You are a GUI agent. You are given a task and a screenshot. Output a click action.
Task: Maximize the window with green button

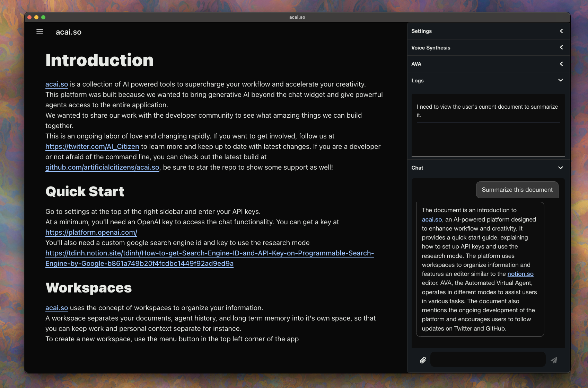(x=43, y=17)
